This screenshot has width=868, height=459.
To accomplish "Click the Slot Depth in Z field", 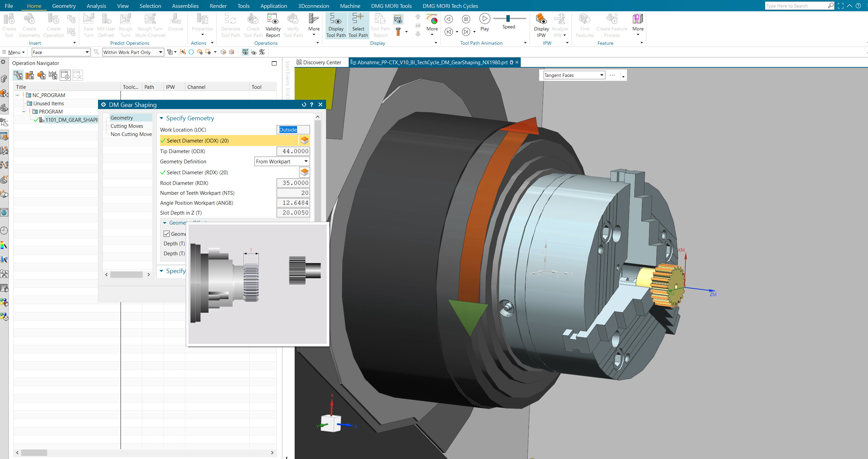I will pos(293,213).
